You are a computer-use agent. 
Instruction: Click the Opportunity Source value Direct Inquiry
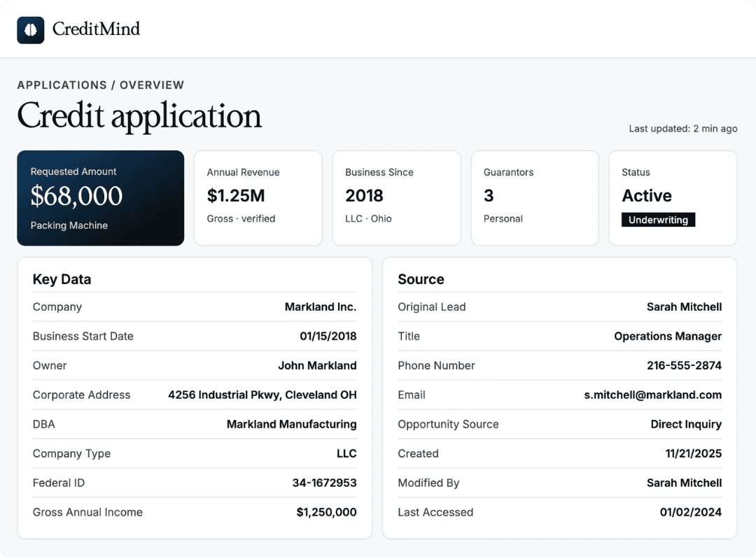[686, 424]
